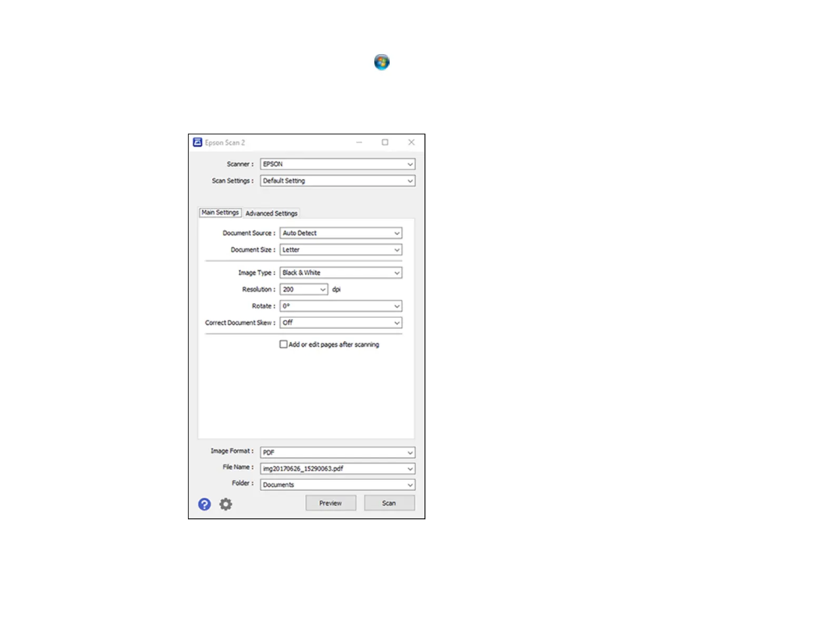The width and height of the screenshot is (834, 644).
Task: Expand the Document Size dropdown
Action: pyautogui.click(x=341, y=250)
